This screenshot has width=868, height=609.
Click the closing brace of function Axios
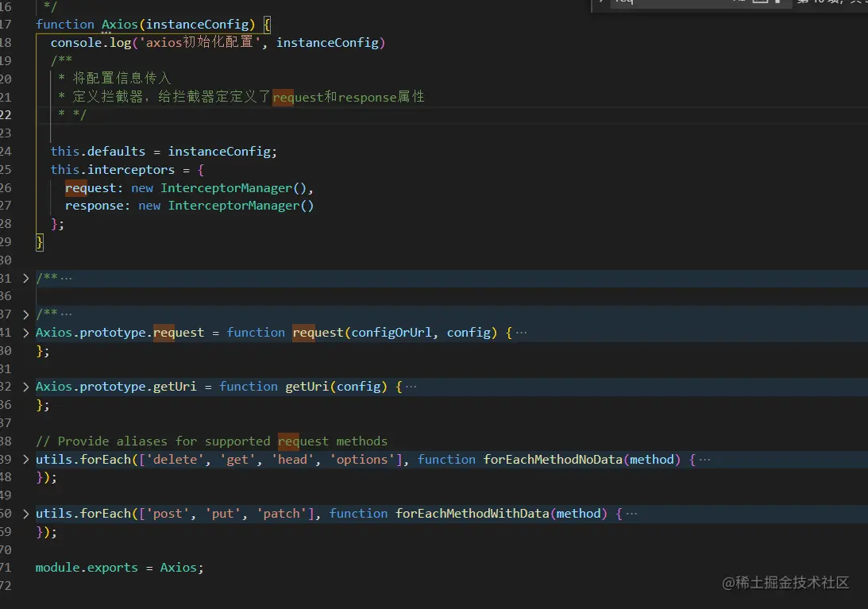click(39, 242)
